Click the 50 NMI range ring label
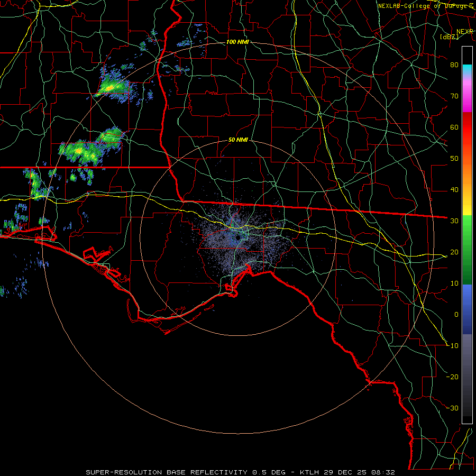Viewport: 476px width, 476px height. (238, 140)
